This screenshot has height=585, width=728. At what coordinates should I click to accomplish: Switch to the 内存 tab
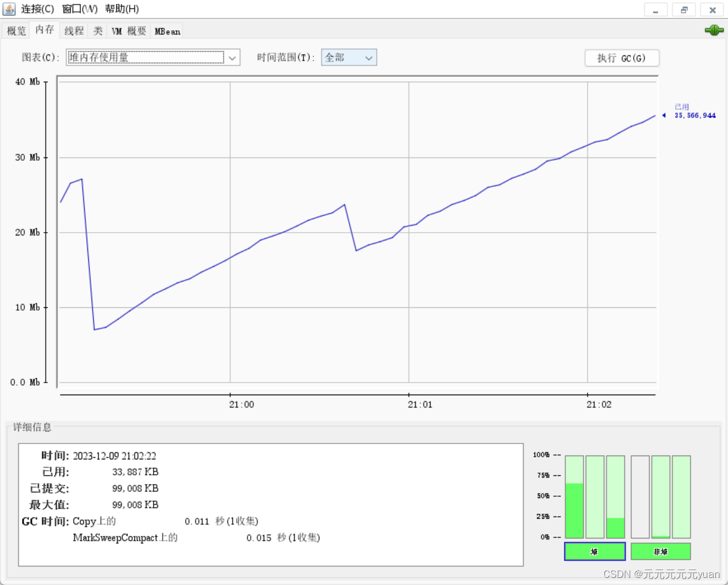click(x=44, y=30)
